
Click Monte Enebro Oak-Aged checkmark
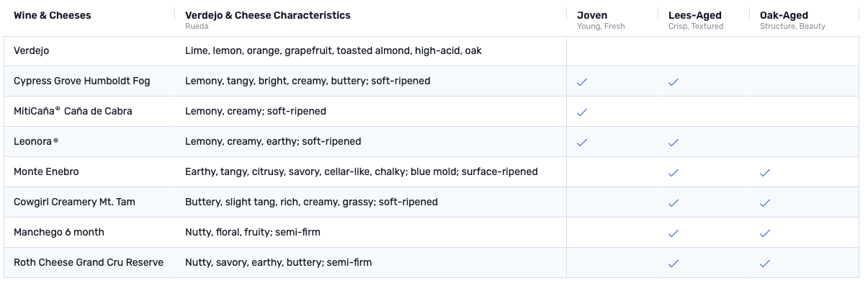[765, 173]
